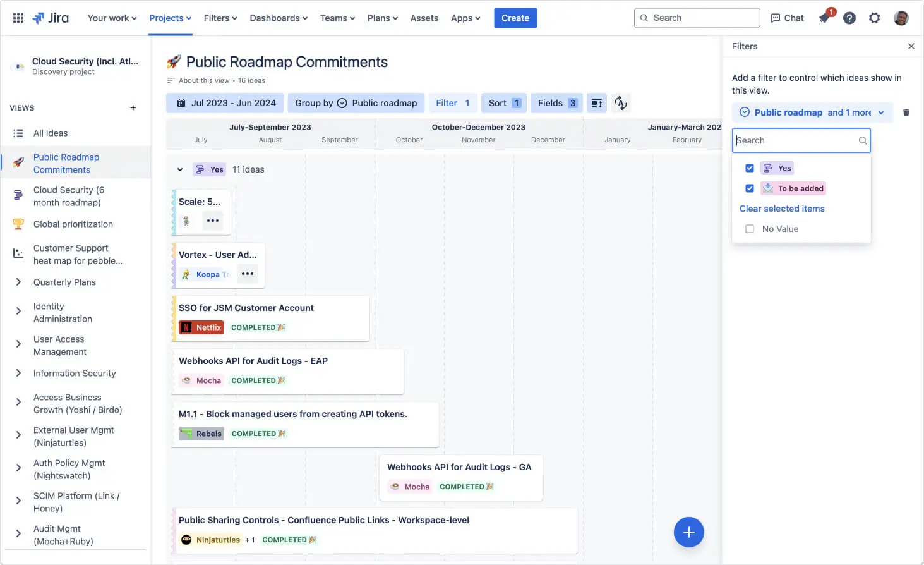924x565 pixels.
Task: Add a new view with plus icon
Action: click(x=133, y=108)
